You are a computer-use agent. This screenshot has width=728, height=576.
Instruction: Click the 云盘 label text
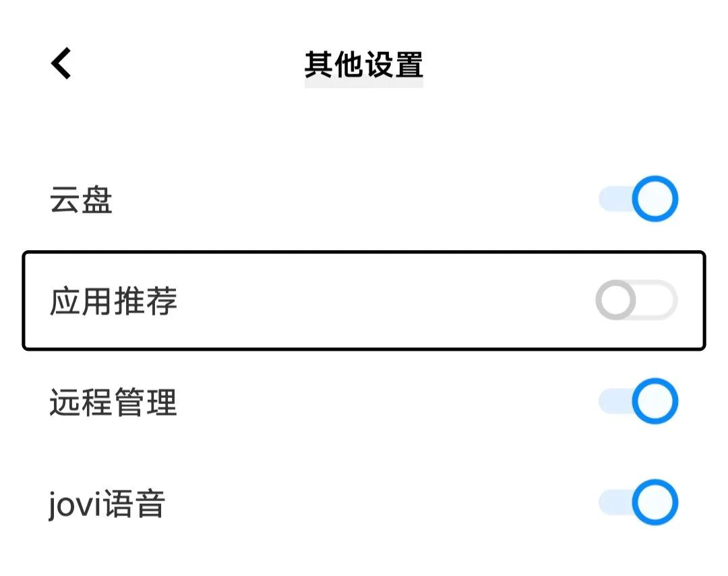[x=81, y=200]
